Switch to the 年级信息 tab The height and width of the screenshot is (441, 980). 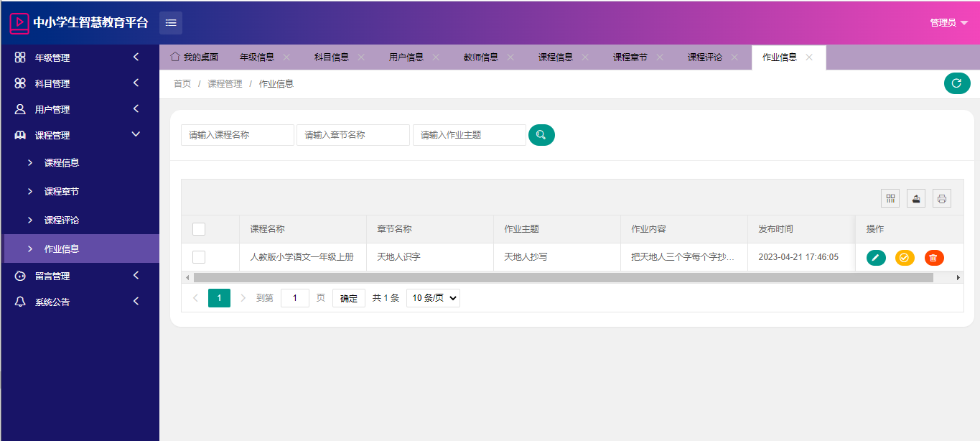pyautogui.click(x=257, y=57)
